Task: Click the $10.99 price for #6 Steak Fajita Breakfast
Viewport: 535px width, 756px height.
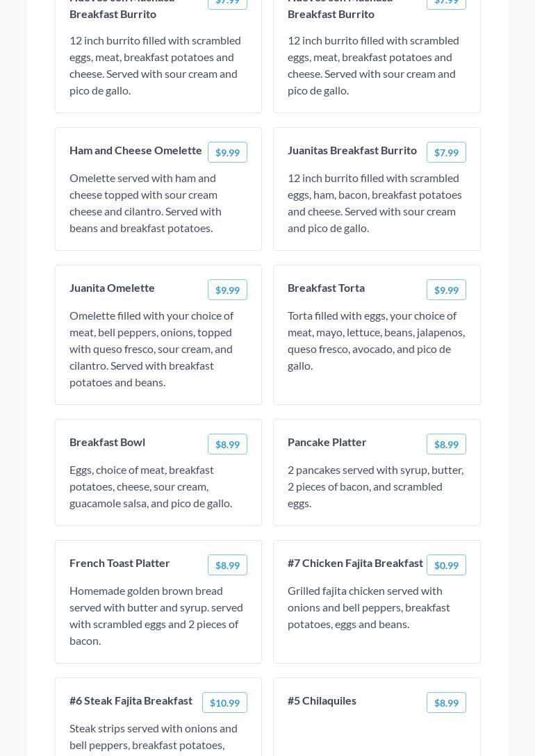Action: 224,702
